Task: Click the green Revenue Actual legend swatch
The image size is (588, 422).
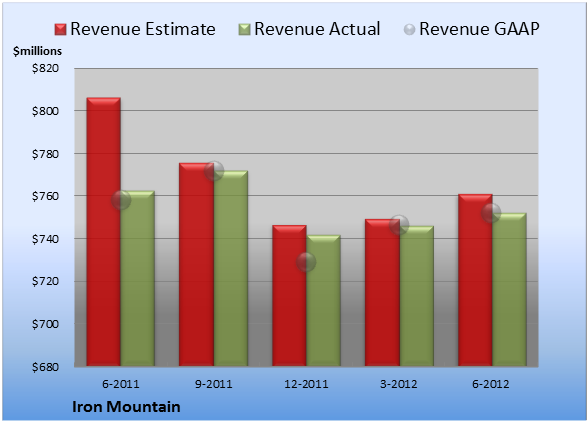Action: [244, 30]
